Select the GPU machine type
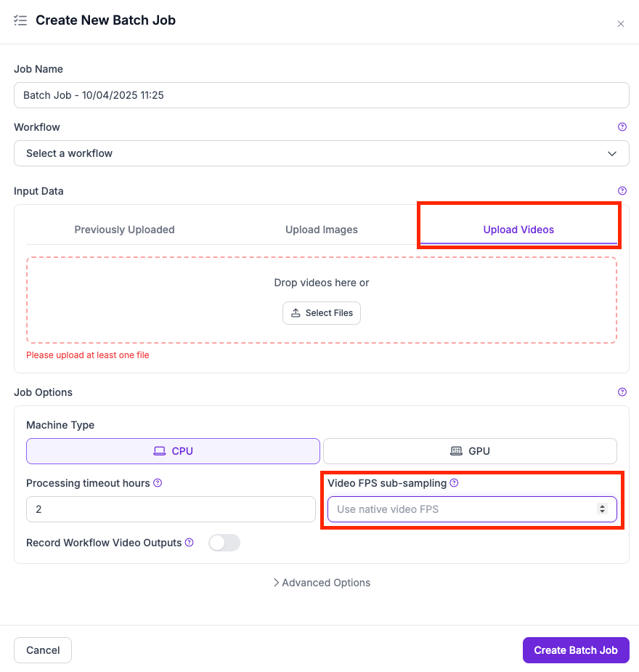Image resolution: width=639 pixels, height=672 pixels. coord(470,451)
